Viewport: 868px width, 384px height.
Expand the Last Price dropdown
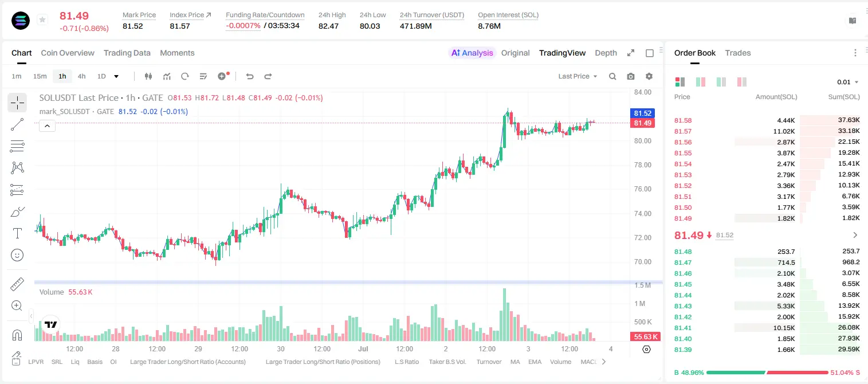click(578, 76)
